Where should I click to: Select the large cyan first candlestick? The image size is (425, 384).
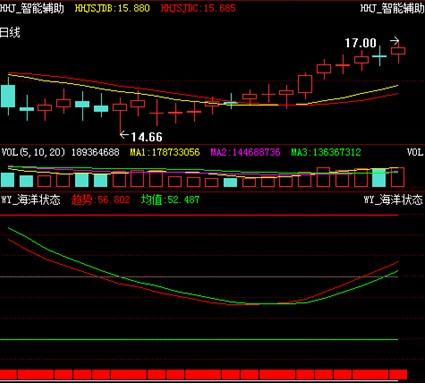point(8,96)
